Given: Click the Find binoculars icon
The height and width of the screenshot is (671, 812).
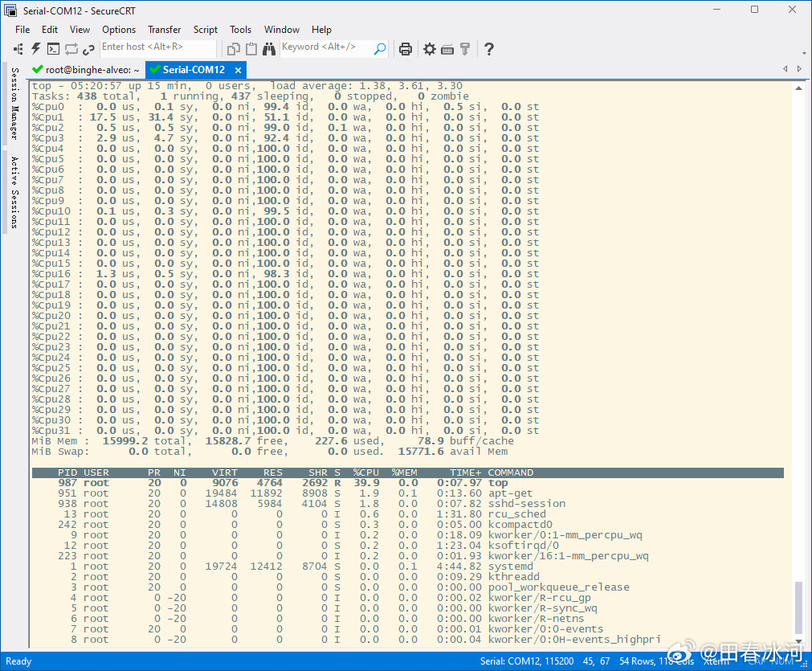Looking at the screenshot, I should point(269,49).
